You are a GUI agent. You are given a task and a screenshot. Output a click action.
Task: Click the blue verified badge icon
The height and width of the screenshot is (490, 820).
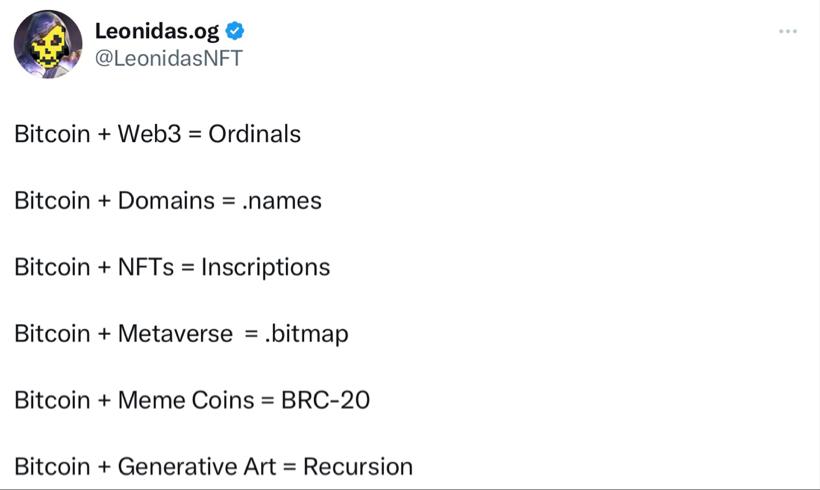click(235, 31)
